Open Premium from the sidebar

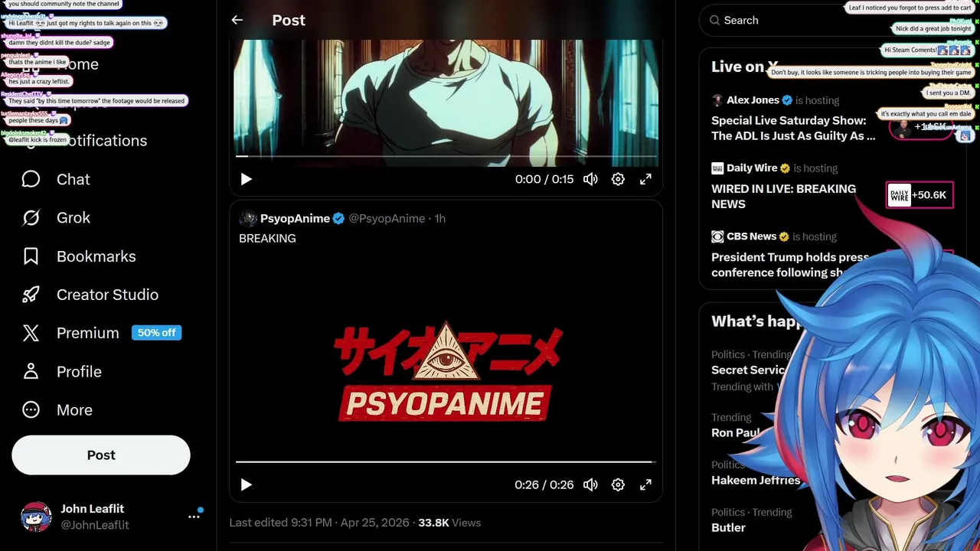click(x=101, y=333)
